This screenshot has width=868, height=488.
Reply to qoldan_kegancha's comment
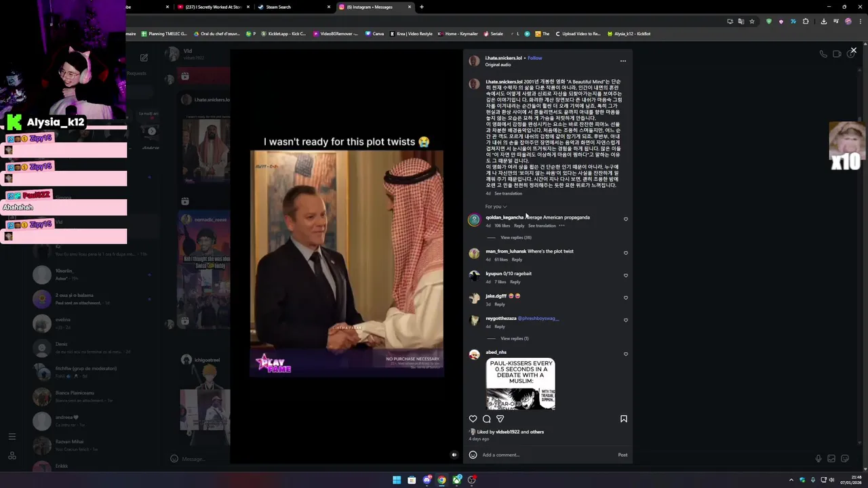click(x=519, y=226)
